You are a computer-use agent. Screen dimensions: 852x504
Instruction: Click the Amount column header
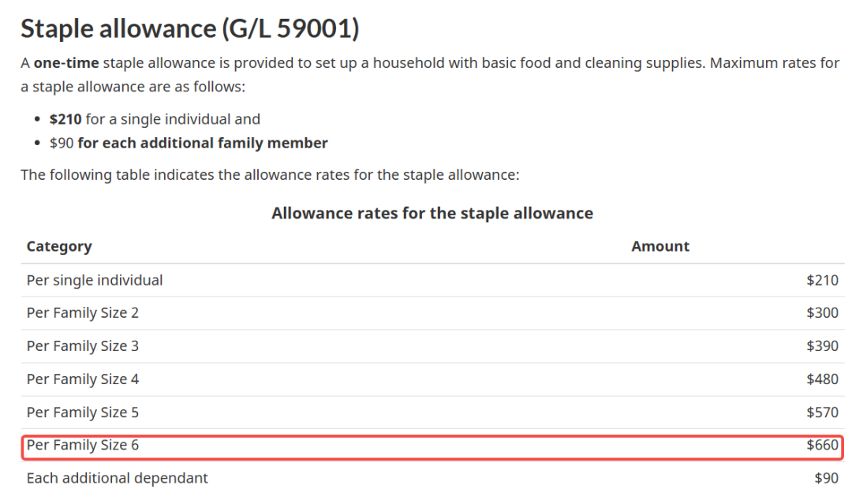click(660, 246)
